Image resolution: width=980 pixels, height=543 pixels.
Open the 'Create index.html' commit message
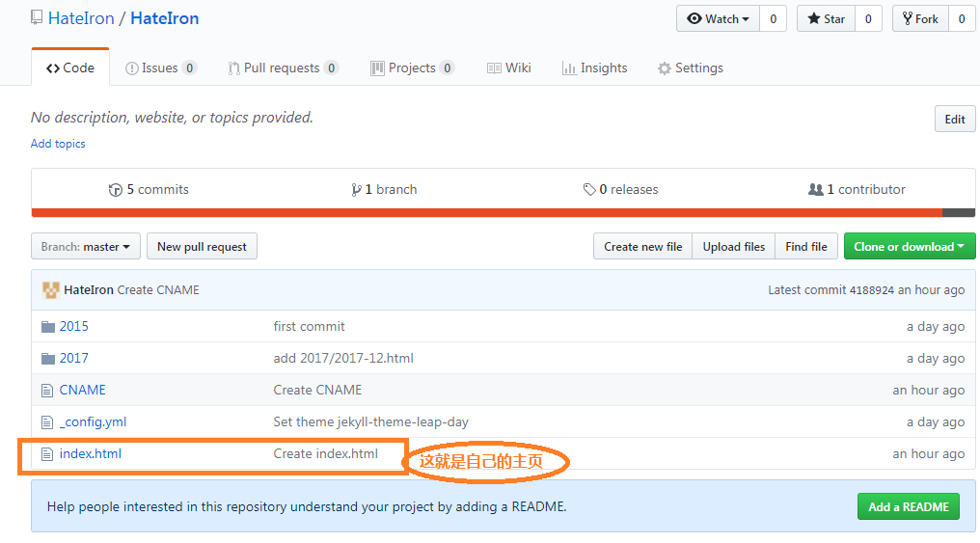coord(326,453)
